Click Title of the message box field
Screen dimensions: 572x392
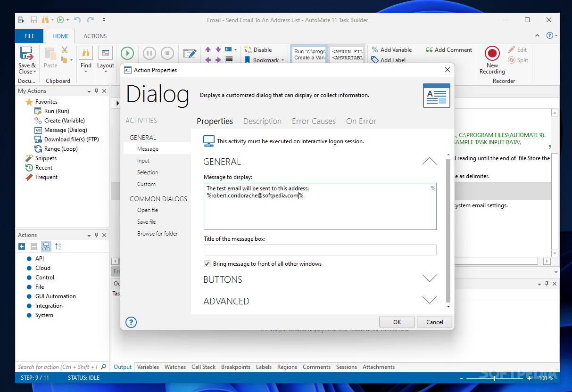pyautogui.click(x=320, y=250)
